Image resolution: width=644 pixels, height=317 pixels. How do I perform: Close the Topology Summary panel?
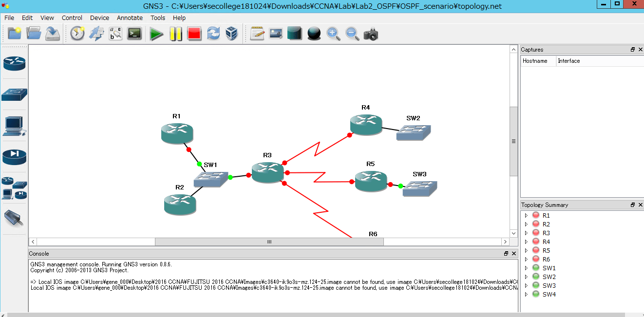tap(640, 205)
